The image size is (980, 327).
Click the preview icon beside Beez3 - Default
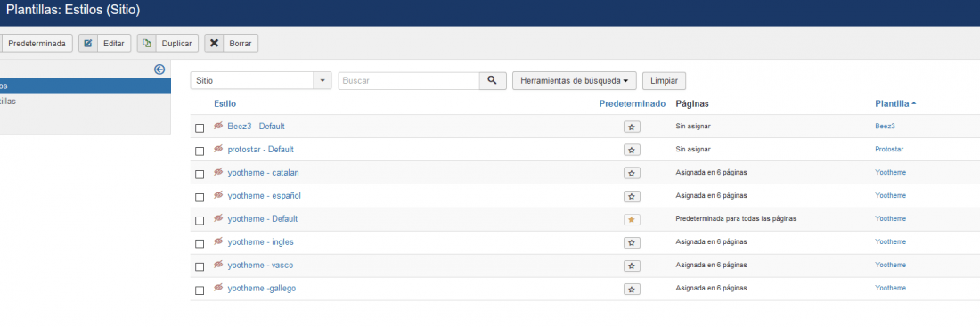tap(218, 126)
